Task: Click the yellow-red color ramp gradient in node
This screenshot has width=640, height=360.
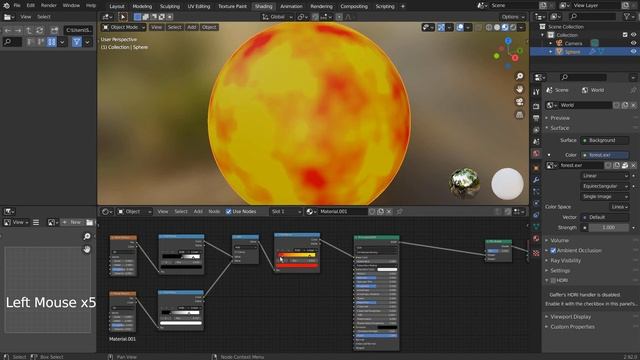Action: coord(297,255)
